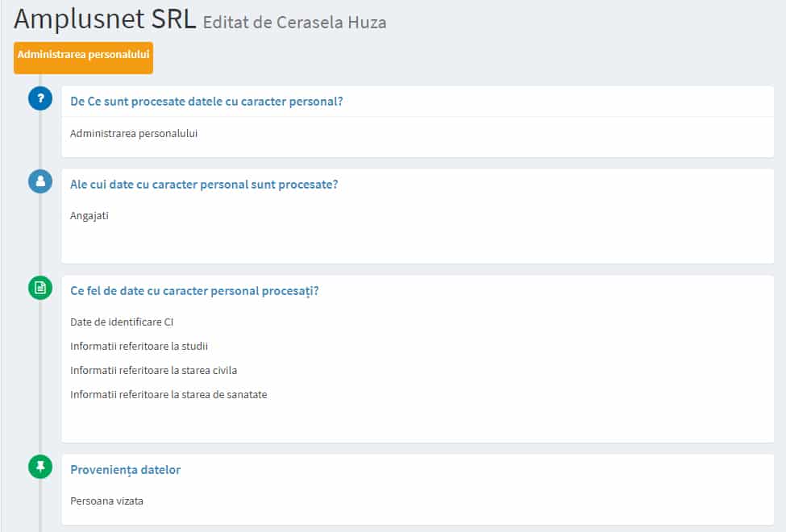Click the green document timeline icon
Screen dimensions: 786x532
pyautogui.click(x=40, y=288)
